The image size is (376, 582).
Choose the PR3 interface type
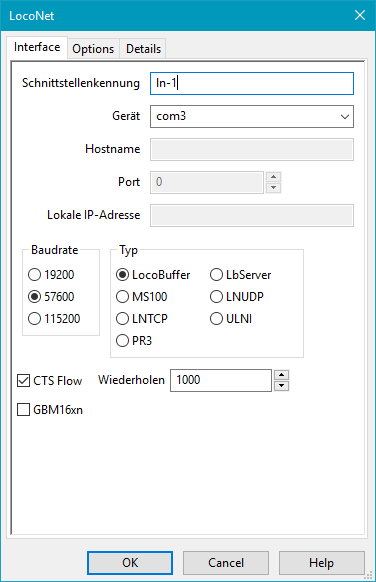click(122, 340)
